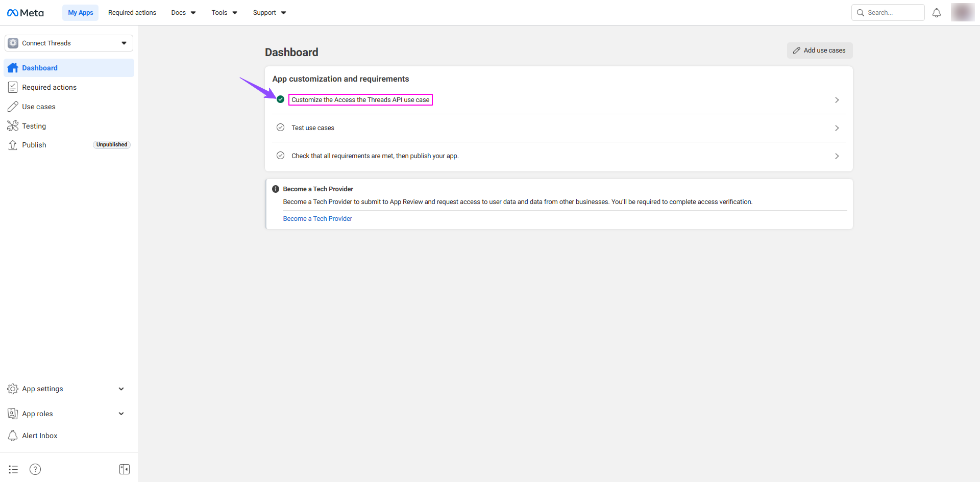The width and height of the screenshot is (980, 482).
Task: Click the Test use cases check circle
Action: pyautogui.click(x=280, y=128)
